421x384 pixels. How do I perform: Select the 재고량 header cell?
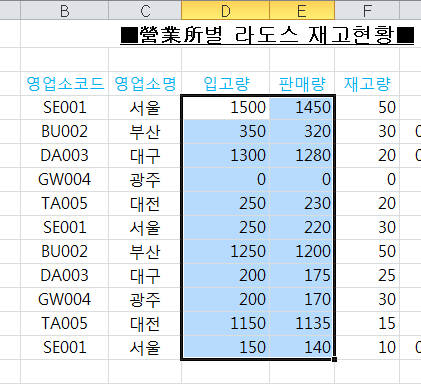click(367, 83)
